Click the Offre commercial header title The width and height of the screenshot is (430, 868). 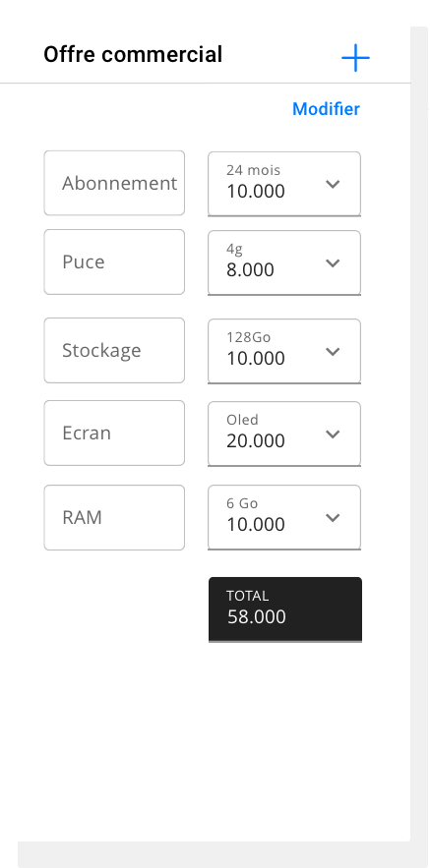click(x=133, y=54)
